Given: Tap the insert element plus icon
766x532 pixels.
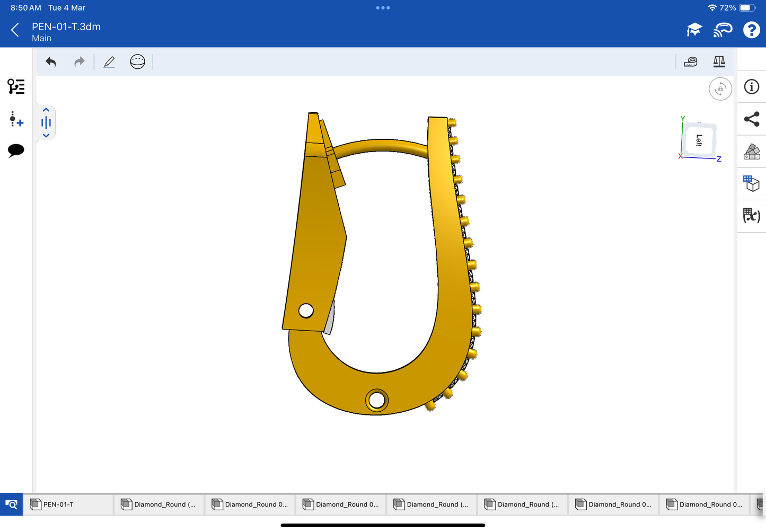Looking at the screenshot, I should (x=16, y=119).
